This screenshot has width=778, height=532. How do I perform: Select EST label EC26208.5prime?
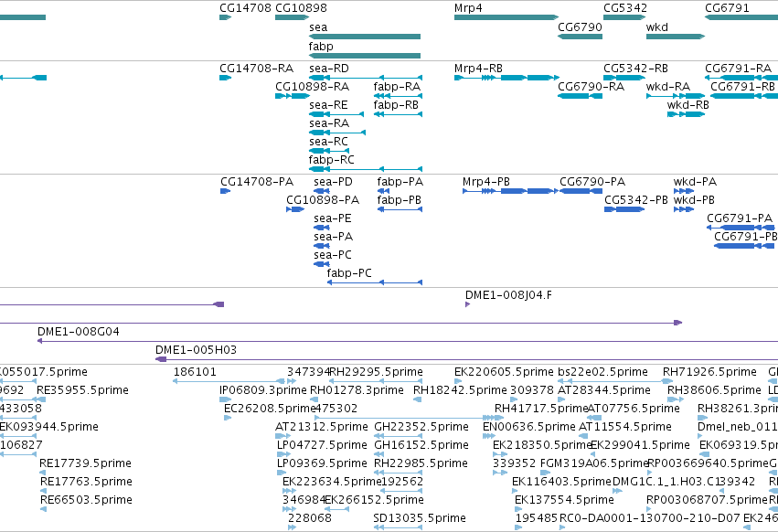(270, 409)
